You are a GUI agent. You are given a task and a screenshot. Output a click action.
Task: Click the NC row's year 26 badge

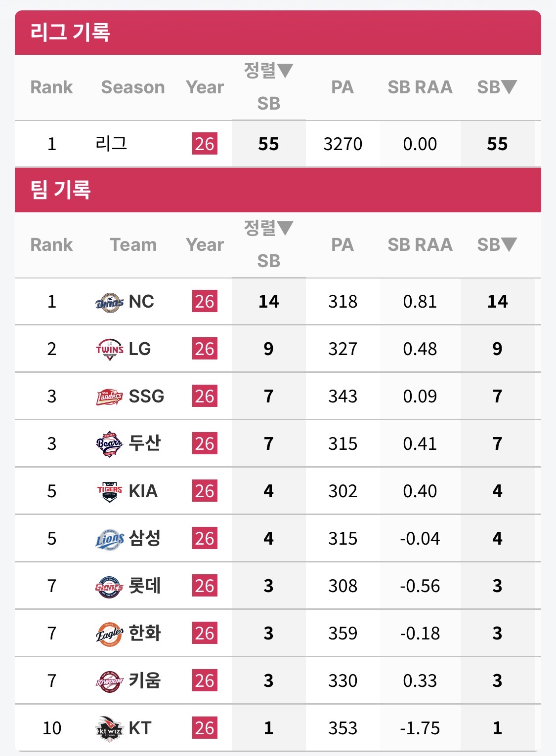coord(205,302)
